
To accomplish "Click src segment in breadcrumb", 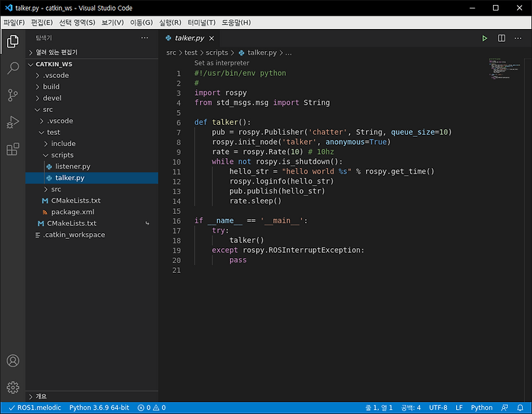I will [x=171, y=52].
